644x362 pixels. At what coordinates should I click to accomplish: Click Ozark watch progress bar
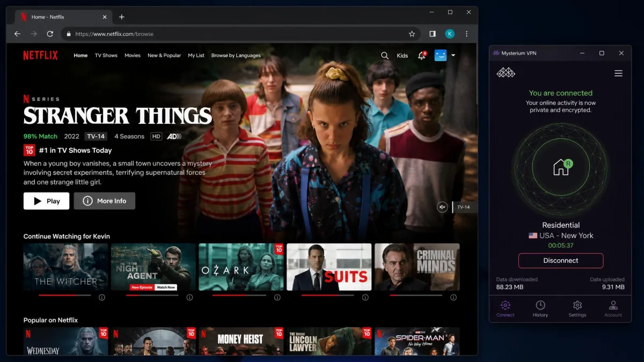239,295
